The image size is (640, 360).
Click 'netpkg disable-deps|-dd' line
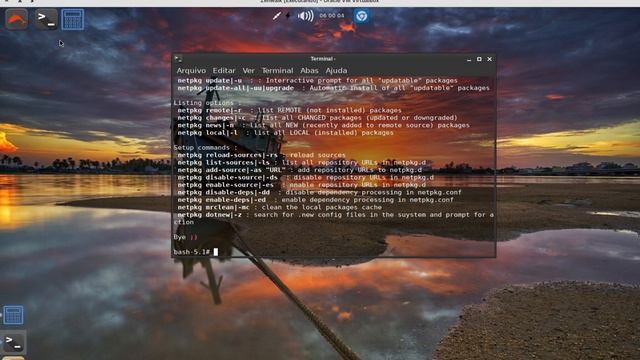(x=320, y=192)
